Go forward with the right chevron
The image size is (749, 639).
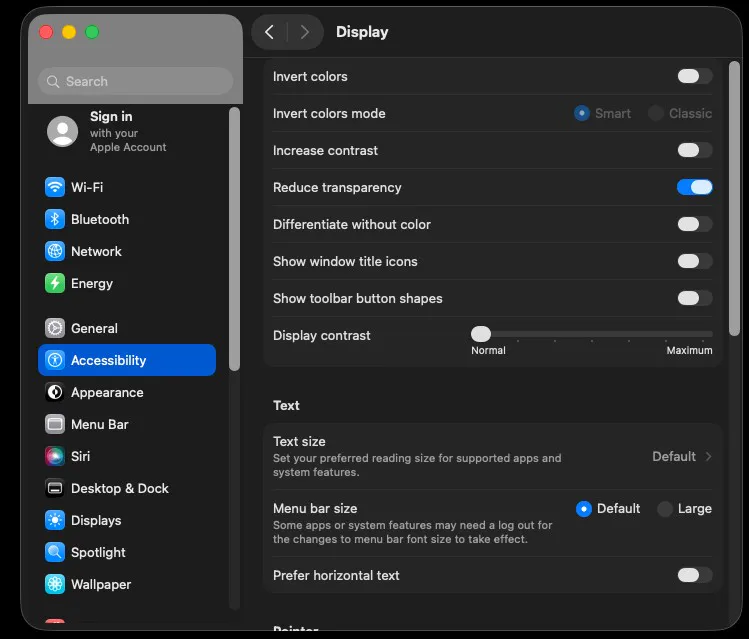pyautogui.click(x=305, y=32)
